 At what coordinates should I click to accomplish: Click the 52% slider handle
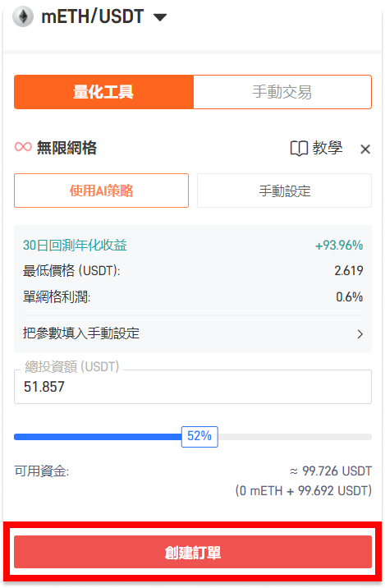(199, 437)
